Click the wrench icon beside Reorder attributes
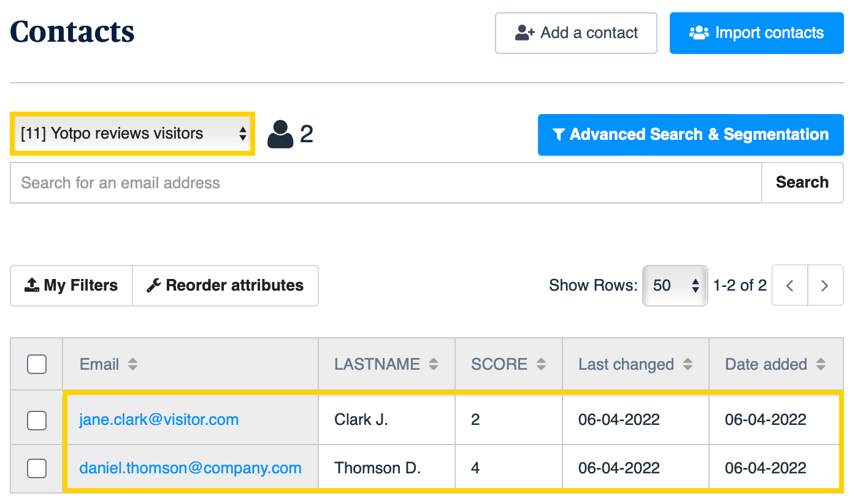Viewport: 855px width, 504px height. tap(156, 285)
